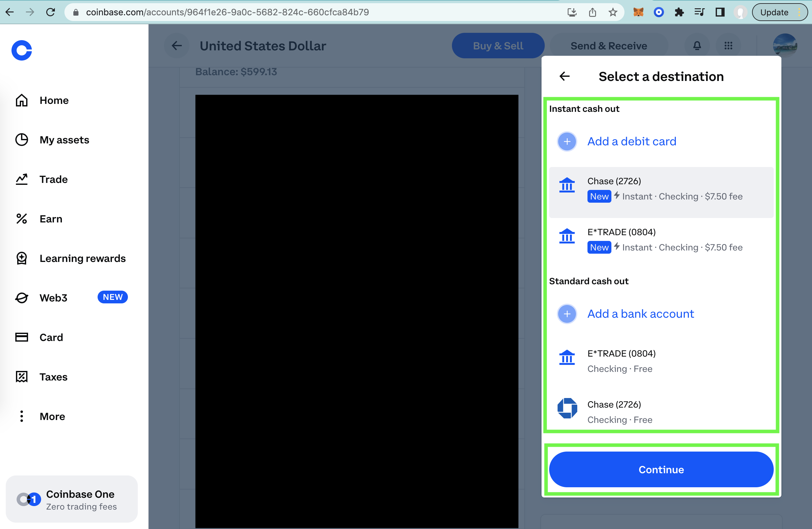Click the browser forward arrow
The height and width of the screenshot is (529, 812).
(30, 12)
